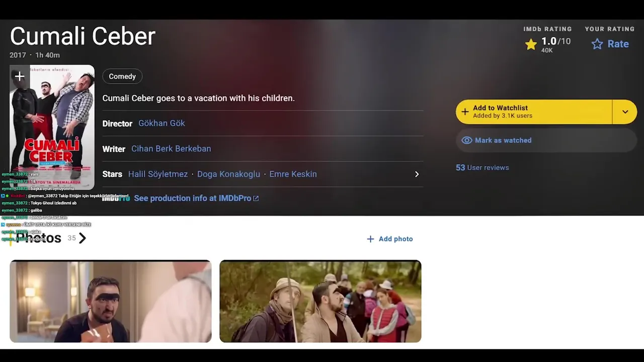The width and height of the screenshot is (644, 362).
Task: Expand full cast via the Stars row chevron
Action: point(417,174)
